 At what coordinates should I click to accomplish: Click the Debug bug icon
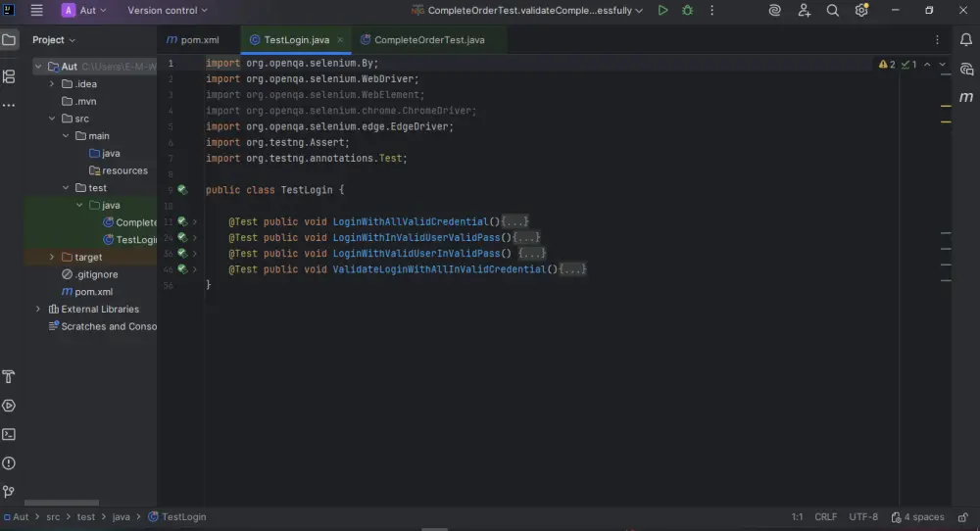688,11
